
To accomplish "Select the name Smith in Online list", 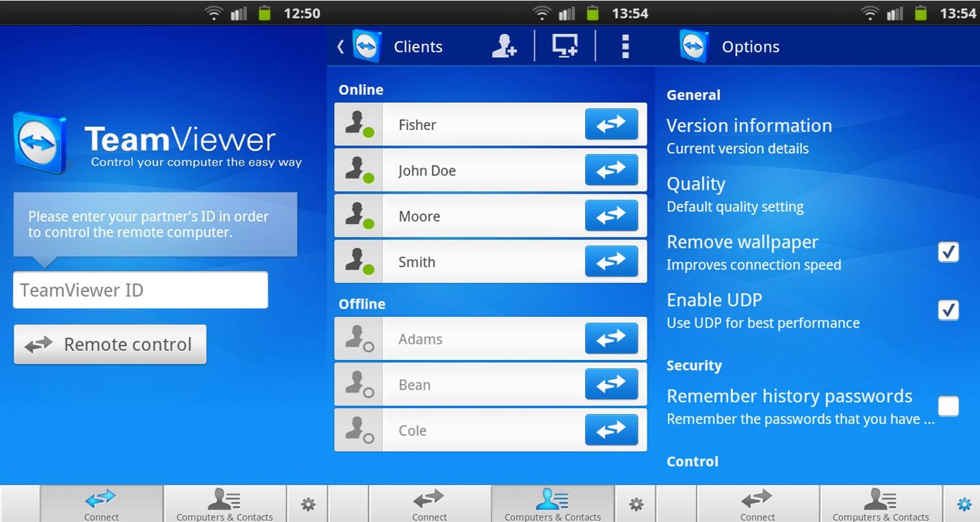I will (x=417, y=262).
